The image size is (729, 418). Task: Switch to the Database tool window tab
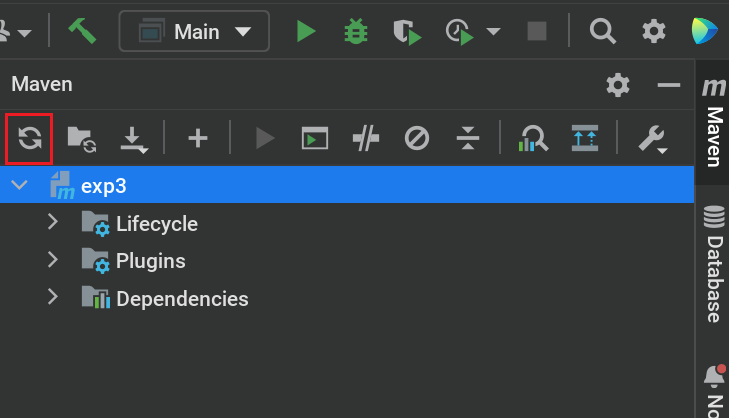pyautogui.click(x=713, y=265)
